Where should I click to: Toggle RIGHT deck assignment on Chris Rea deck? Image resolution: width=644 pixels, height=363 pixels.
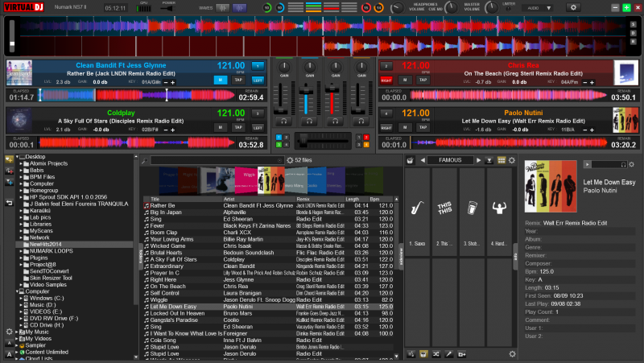click(x=387, y=80)
